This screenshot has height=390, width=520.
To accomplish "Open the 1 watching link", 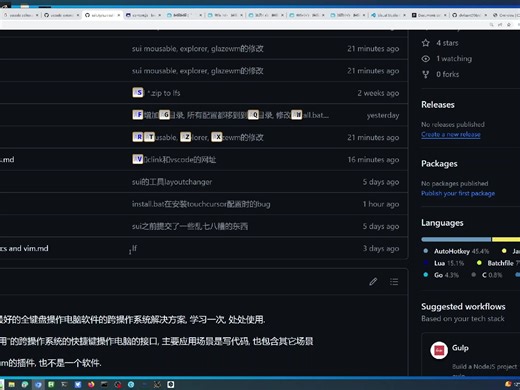I will pos(454,59).
